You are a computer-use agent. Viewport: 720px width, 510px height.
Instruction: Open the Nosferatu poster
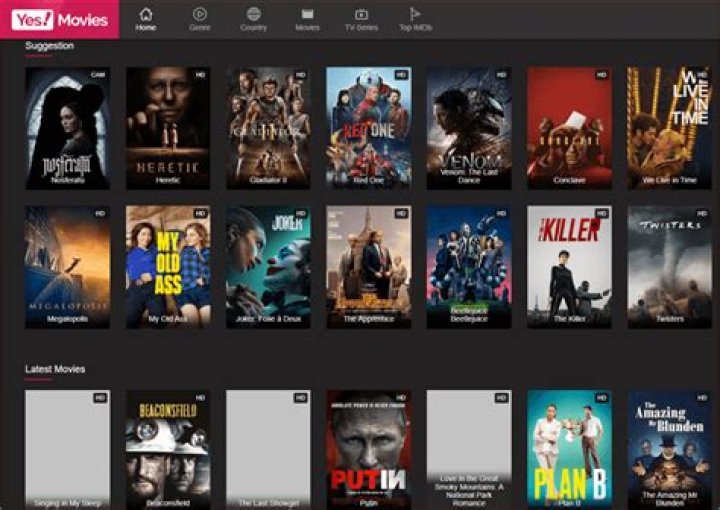[67, 128]
